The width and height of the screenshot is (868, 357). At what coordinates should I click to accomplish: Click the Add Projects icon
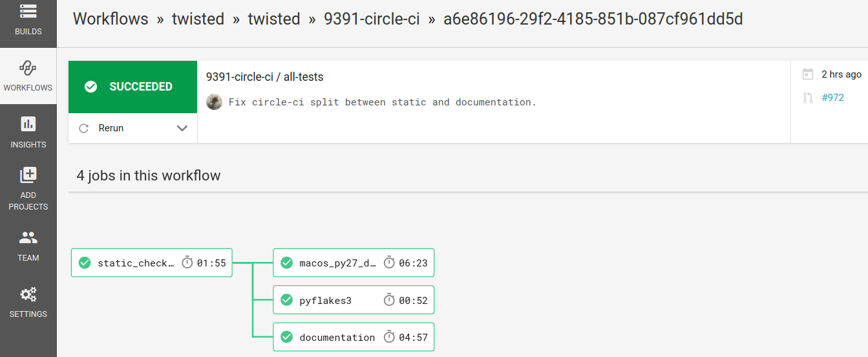pos(28,175)
